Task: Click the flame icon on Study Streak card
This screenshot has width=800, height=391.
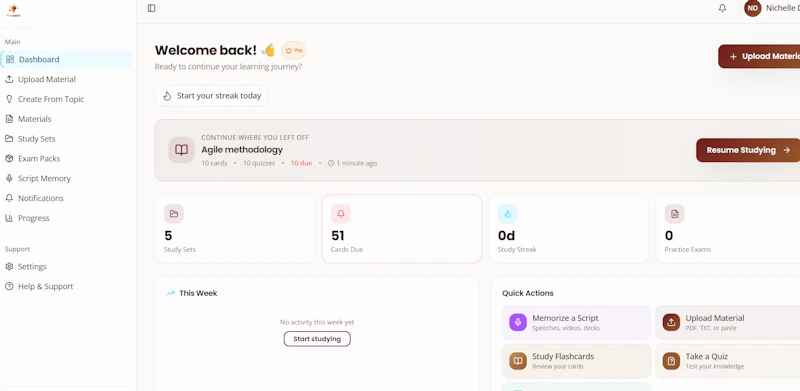Action: pos(508,214)
